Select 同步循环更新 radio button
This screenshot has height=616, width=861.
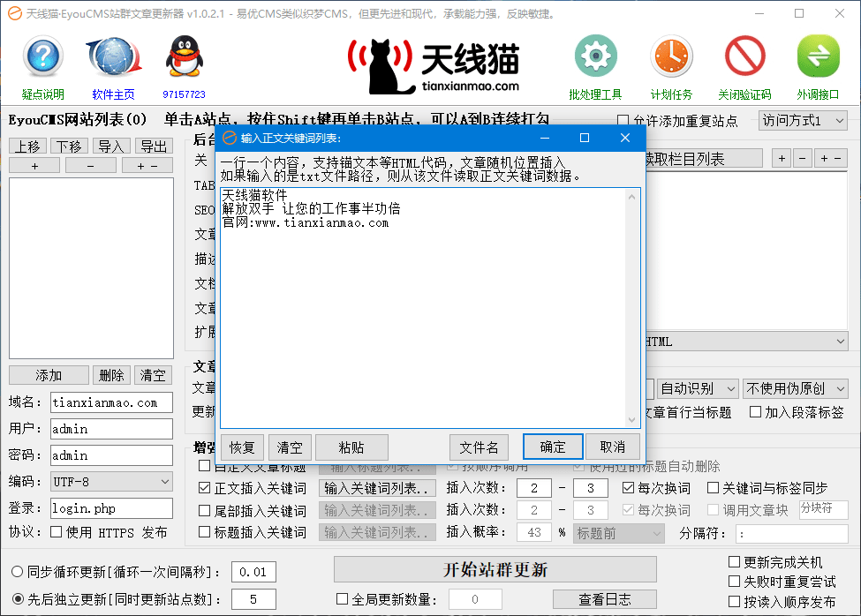(18, 572)
